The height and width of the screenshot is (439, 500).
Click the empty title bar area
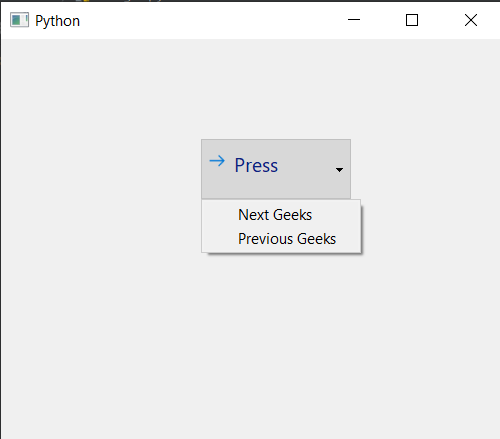207,21
